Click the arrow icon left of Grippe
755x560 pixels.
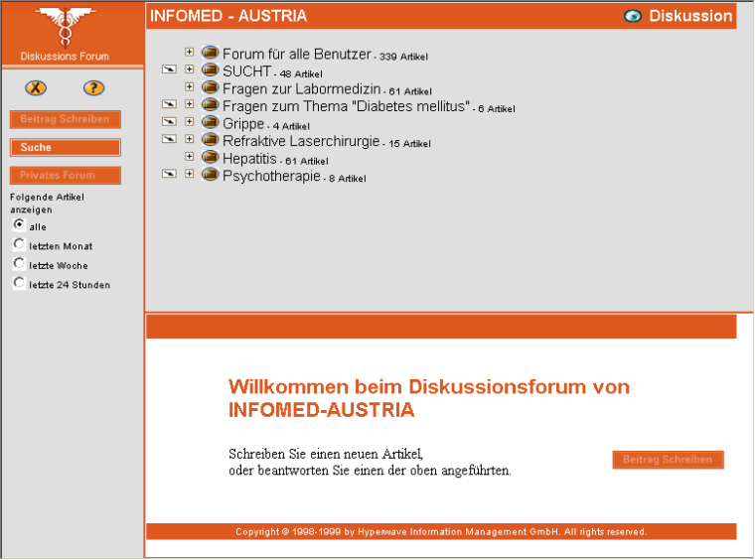coord(169,122)
